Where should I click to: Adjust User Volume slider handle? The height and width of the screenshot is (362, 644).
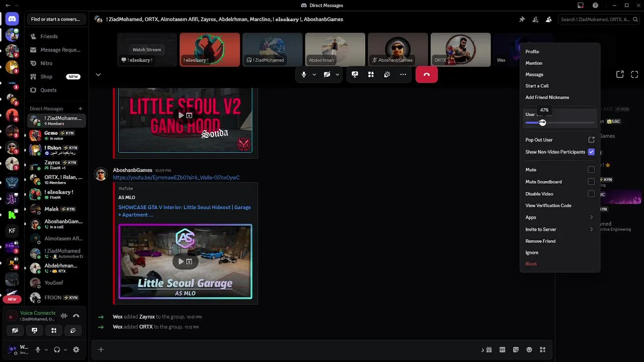(542, 123)
